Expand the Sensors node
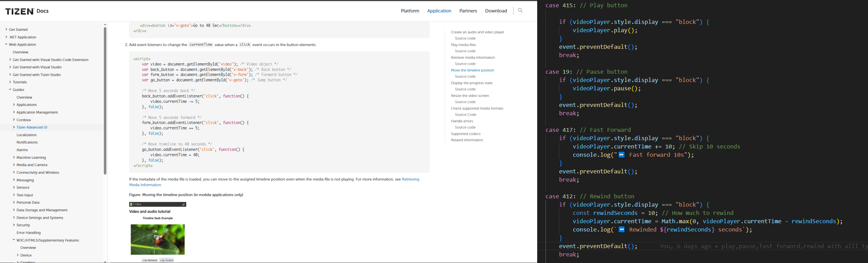Screen dimensions: 868x263 14,188
